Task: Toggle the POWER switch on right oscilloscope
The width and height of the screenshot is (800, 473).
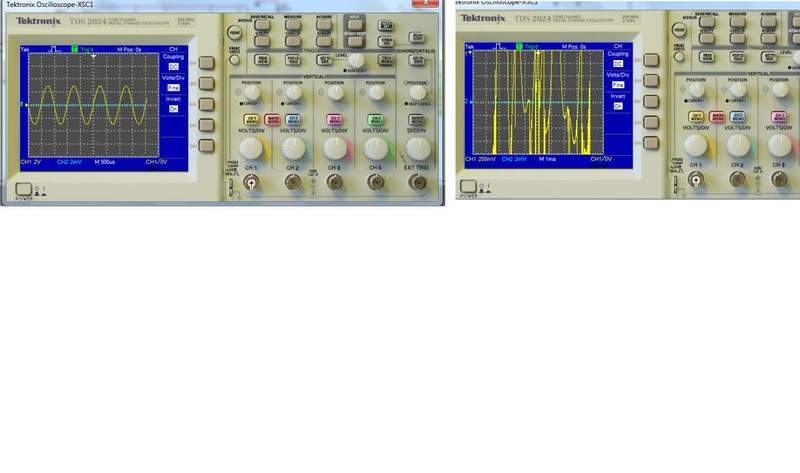Action: coord(469,187)
